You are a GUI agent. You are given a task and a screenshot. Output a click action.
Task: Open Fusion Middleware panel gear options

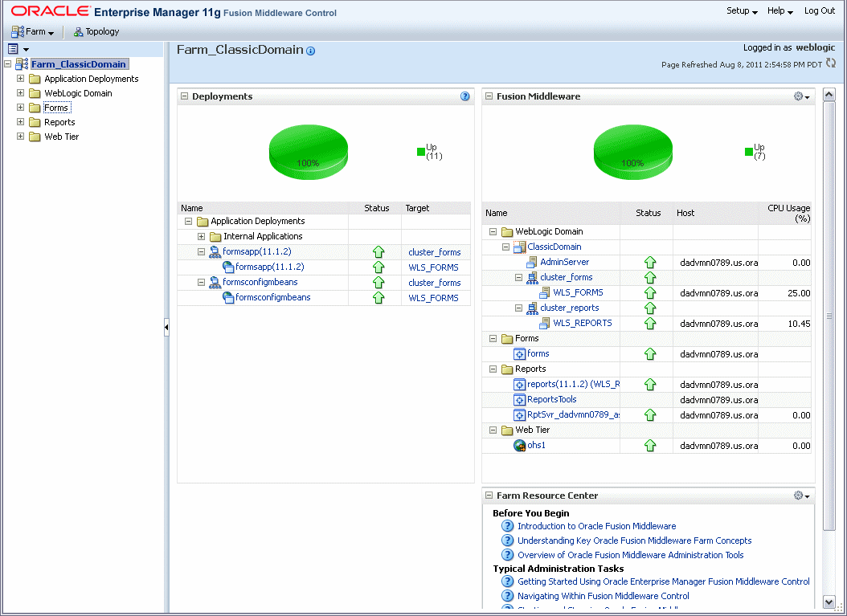point(802,96)
